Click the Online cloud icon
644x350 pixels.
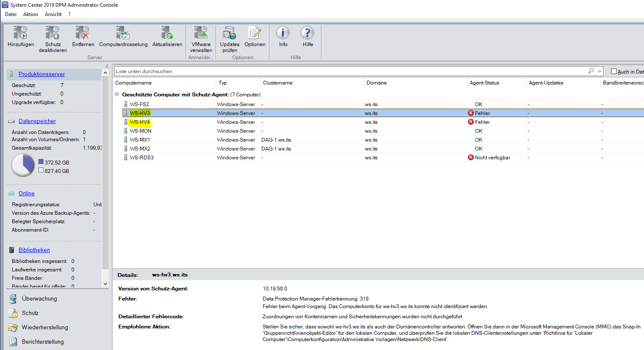click(x=11, y=193)
